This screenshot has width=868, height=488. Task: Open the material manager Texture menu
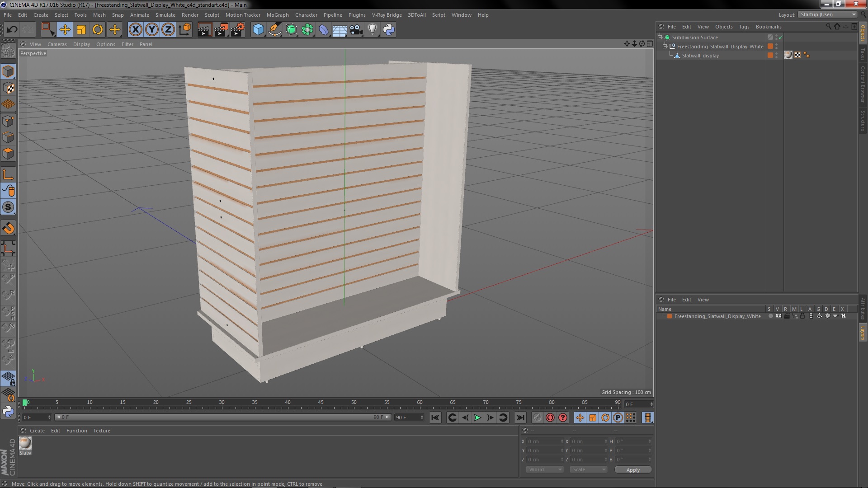(x=102, y=431)
